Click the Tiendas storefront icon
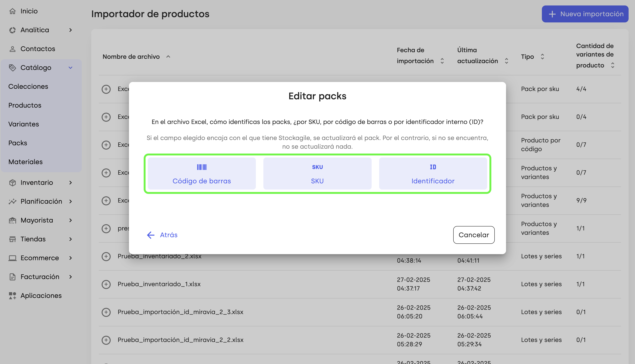Screen dimensions: 635x364 point(12,239)
